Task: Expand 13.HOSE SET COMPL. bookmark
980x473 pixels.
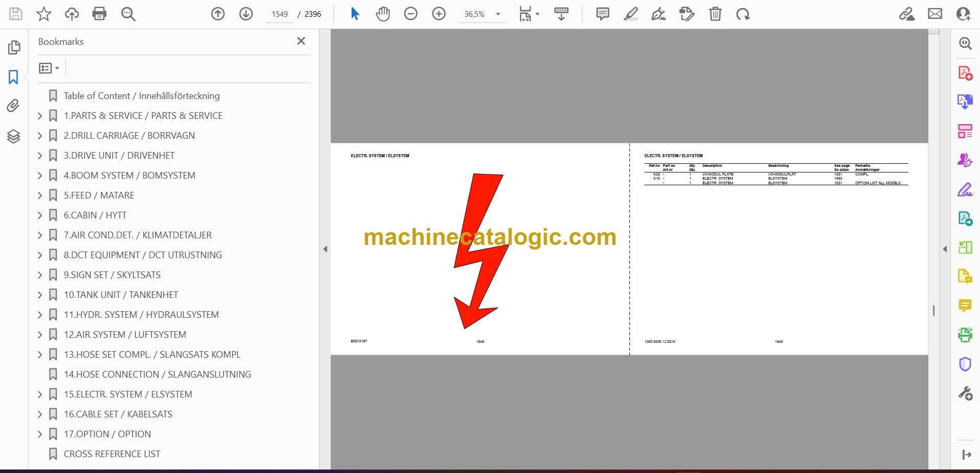Action: click(40, 355)
